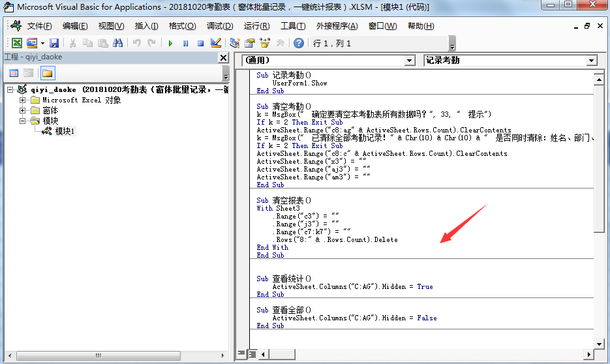Open the 运行(R) menu

click(257, 26)
